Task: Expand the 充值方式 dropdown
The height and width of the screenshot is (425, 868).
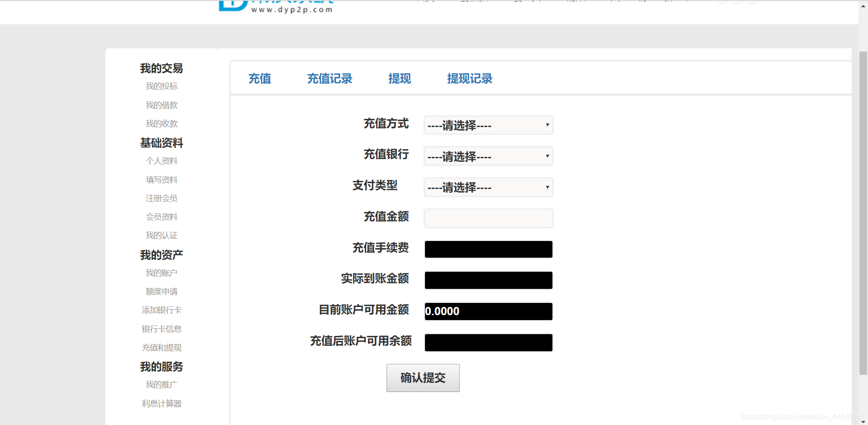Action: 489,125
